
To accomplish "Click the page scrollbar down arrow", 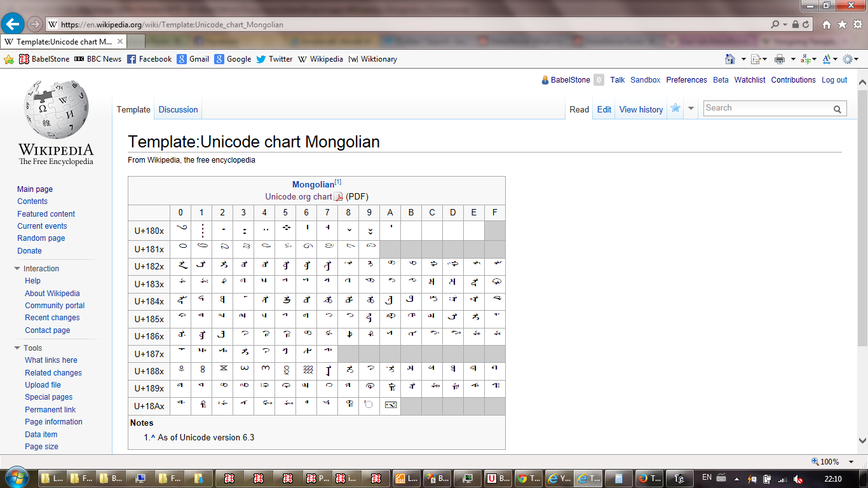I will 862,441.
